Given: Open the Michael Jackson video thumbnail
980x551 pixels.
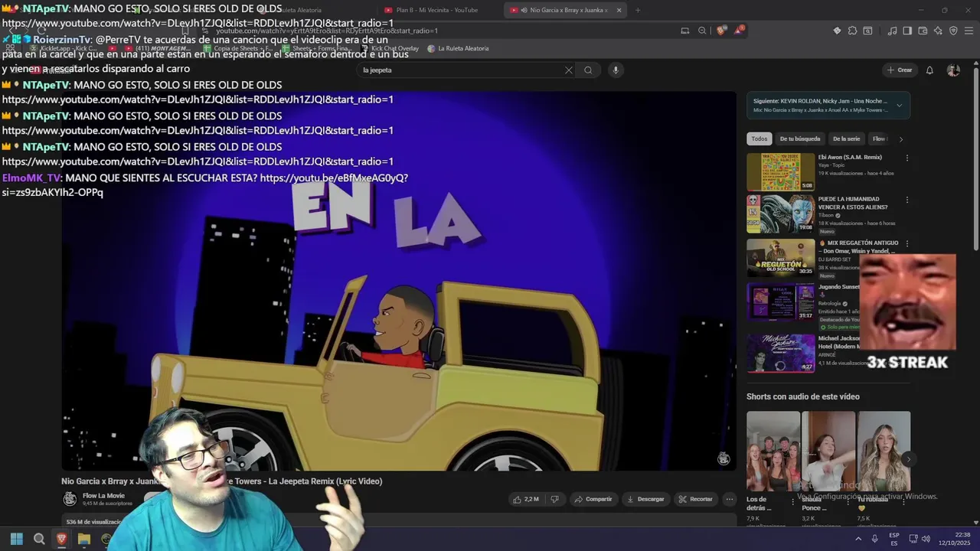Looking at the screenshot, I should tap(781, 353).
